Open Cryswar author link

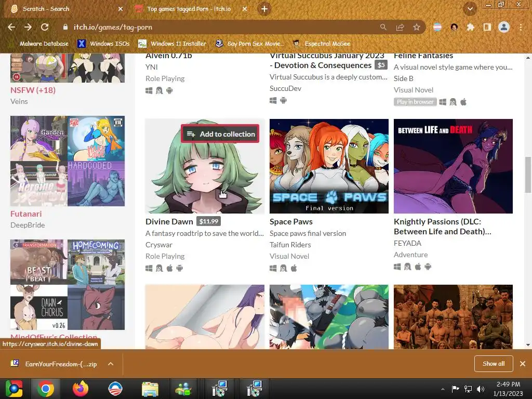(x=159, y=245)
